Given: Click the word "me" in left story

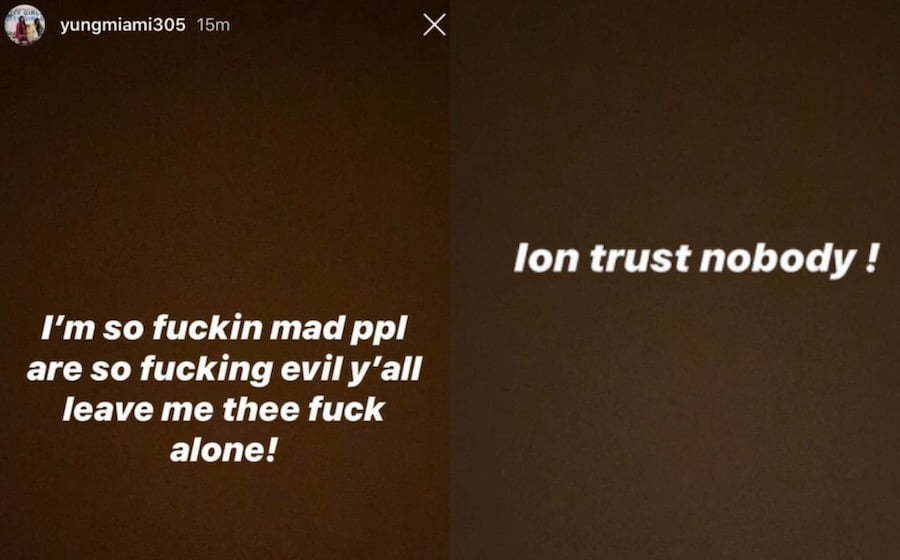Looking at the screenshot, I should point(187,411).
